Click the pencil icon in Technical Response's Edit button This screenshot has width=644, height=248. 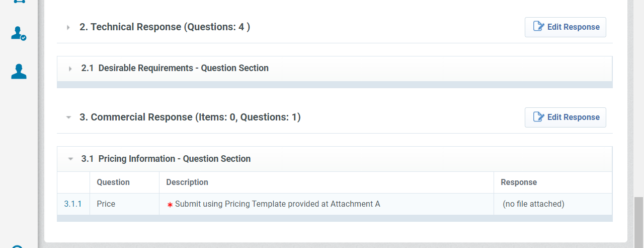tap(538, 27)
